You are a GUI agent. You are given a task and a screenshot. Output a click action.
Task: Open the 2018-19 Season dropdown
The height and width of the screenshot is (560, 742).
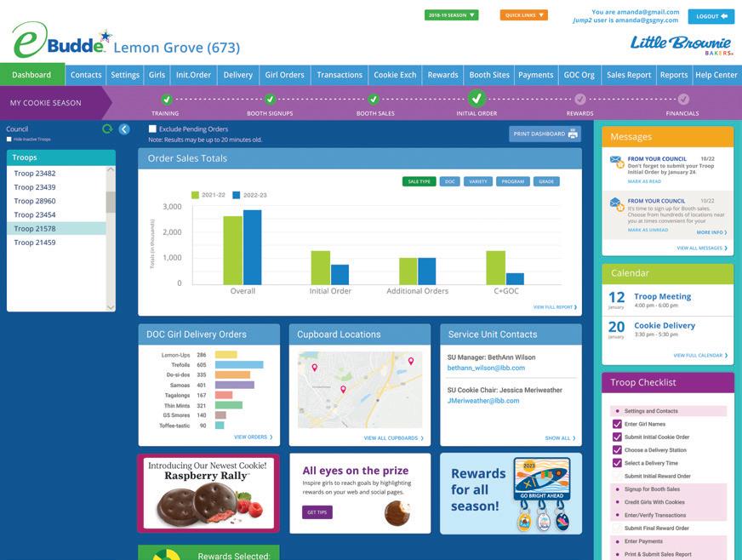click(452, 15)
